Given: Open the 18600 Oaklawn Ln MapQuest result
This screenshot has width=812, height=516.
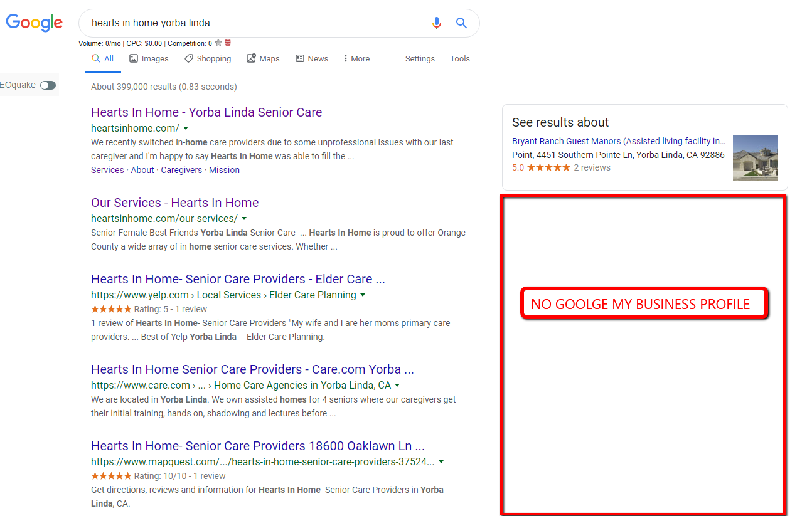Looking at the screenshot, I should point(258,446).
